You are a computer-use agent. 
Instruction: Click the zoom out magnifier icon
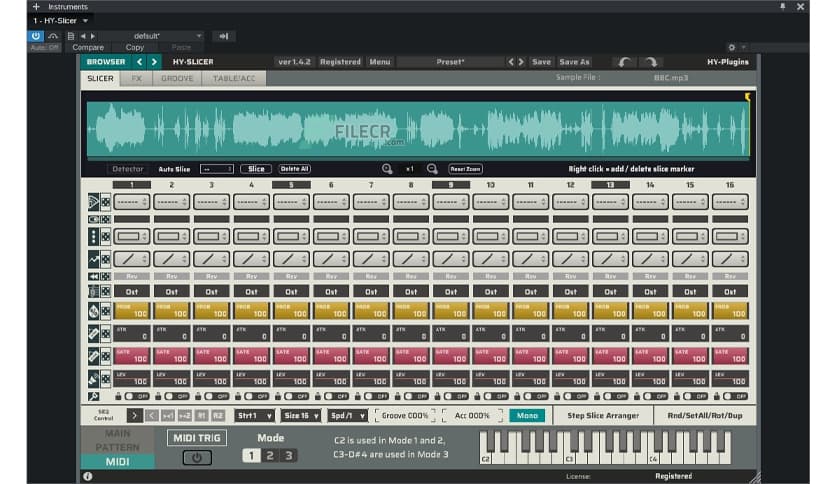tap(432, 169)
